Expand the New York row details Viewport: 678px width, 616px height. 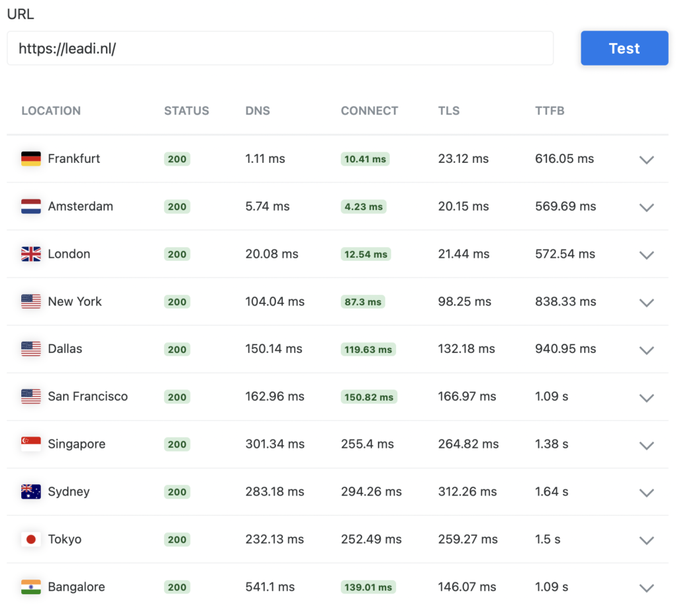[x=646, y=303]
